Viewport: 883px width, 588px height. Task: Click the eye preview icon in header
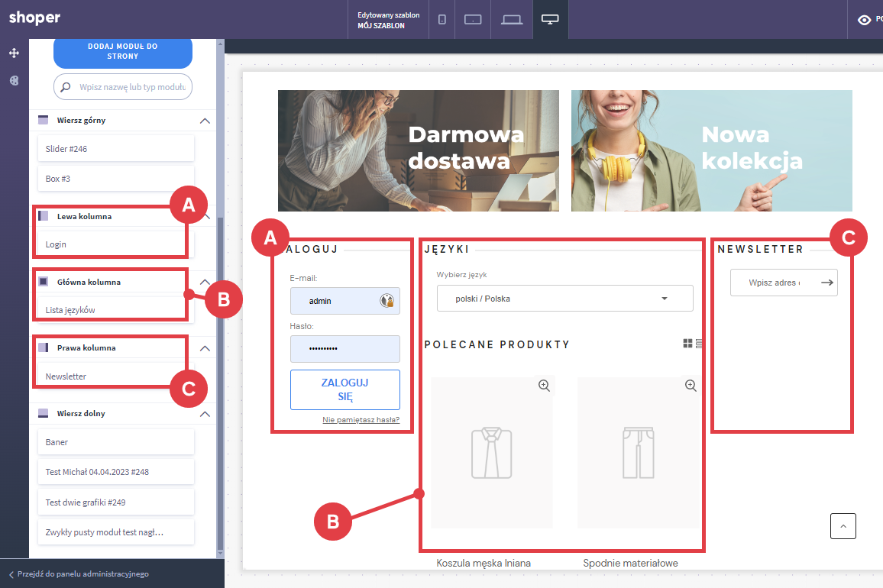pyautogui.click(x=864, y=20)
